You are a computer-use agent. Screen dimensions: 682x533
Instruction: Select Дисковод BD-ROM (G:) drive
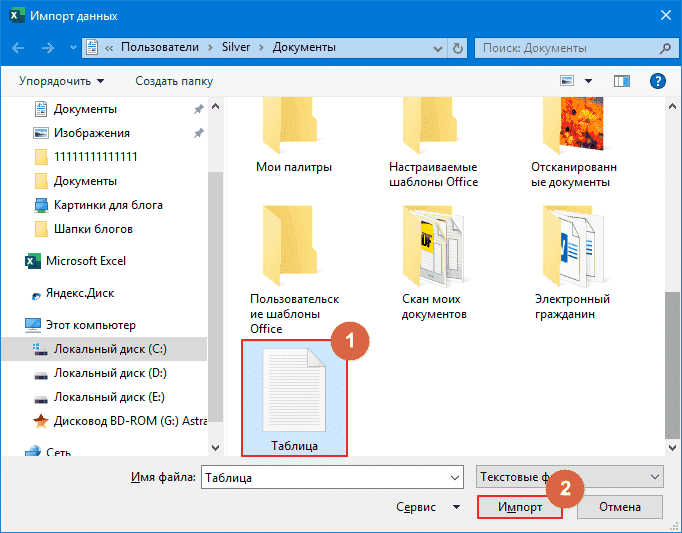coord(130,421)
